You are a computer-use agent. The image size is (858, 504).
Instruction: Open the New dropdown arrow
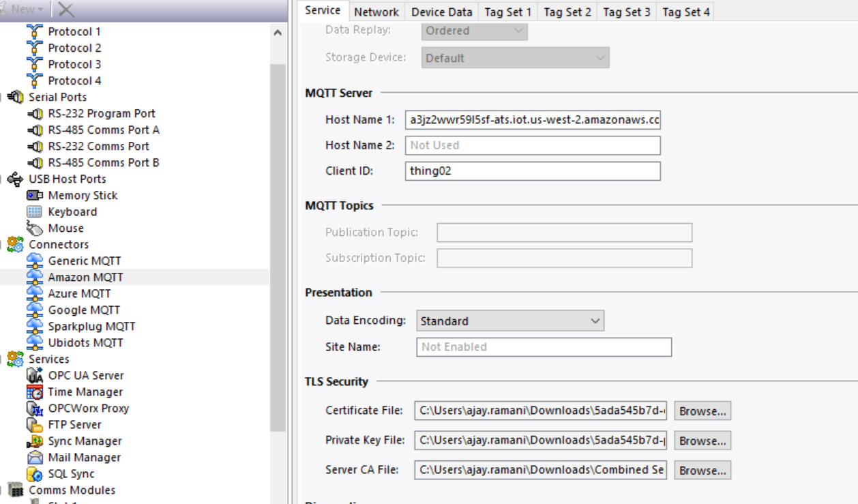pyautogui.click(x=40, y=10)
